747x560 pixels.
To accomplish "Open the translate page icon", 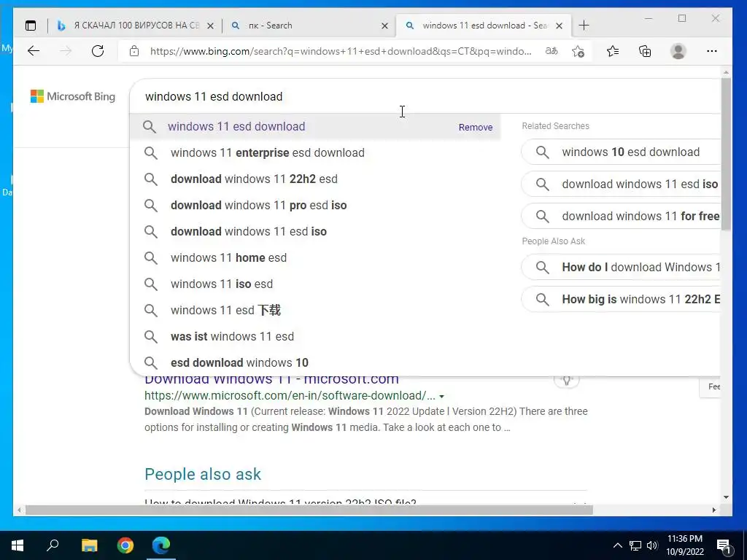I will (551, 51).
